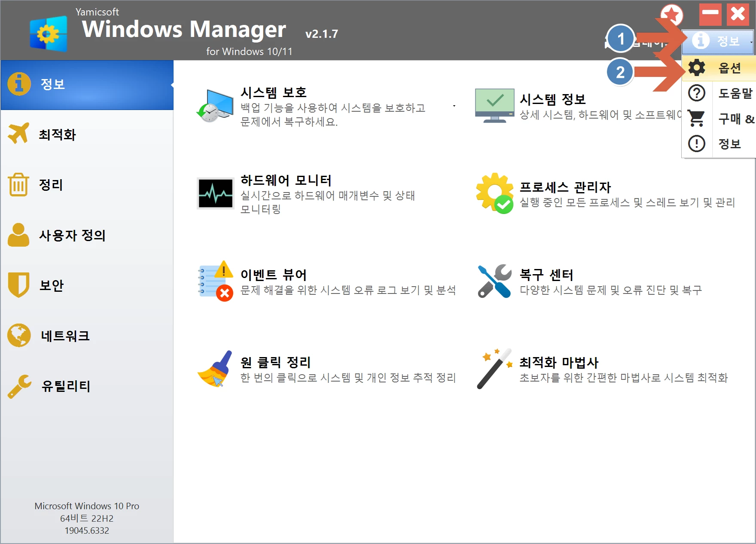Viewport: 756px width, 544px height.
Task: Click the 'Microsoft Windows 10 Pro' text
Action: tap(87, 506)
